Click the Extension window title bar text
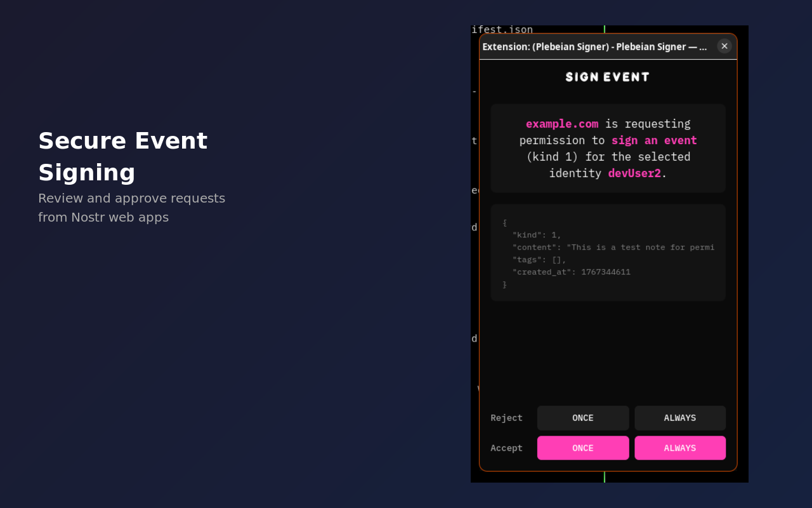The image size is (812, 508). tap(594, 47)
